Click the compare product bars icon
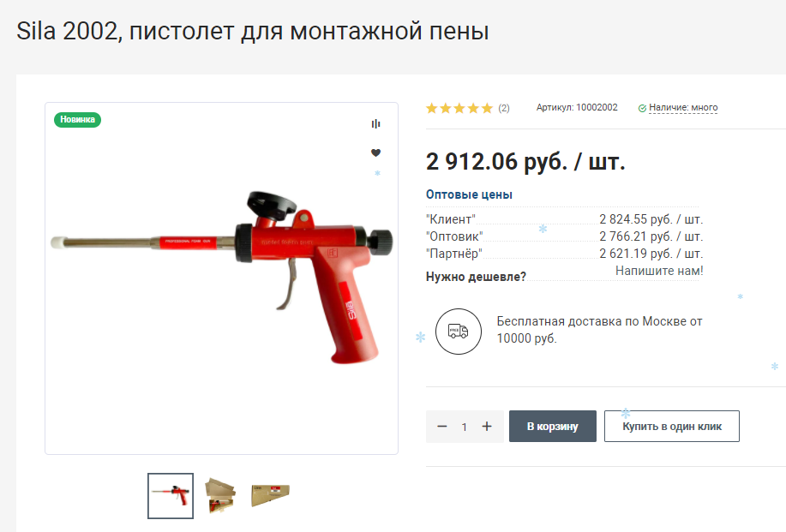The image size is (786, 532). point(375,123)
